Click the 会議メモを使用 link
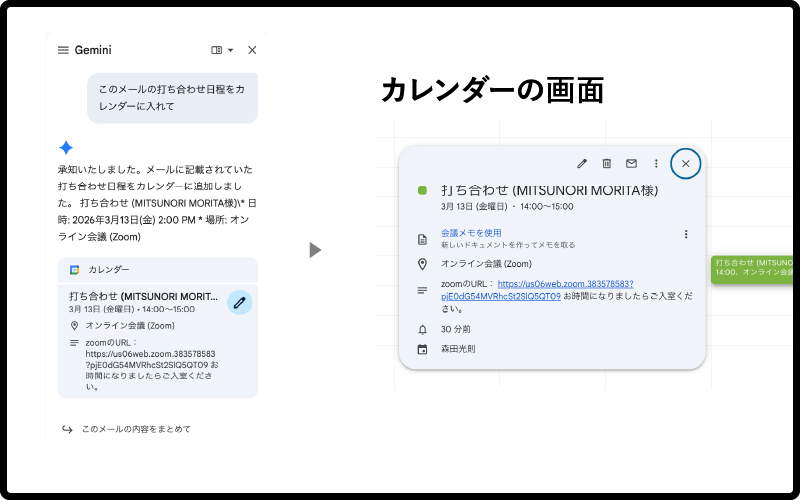This screenshot has height=500, width=800. (471, 233)
